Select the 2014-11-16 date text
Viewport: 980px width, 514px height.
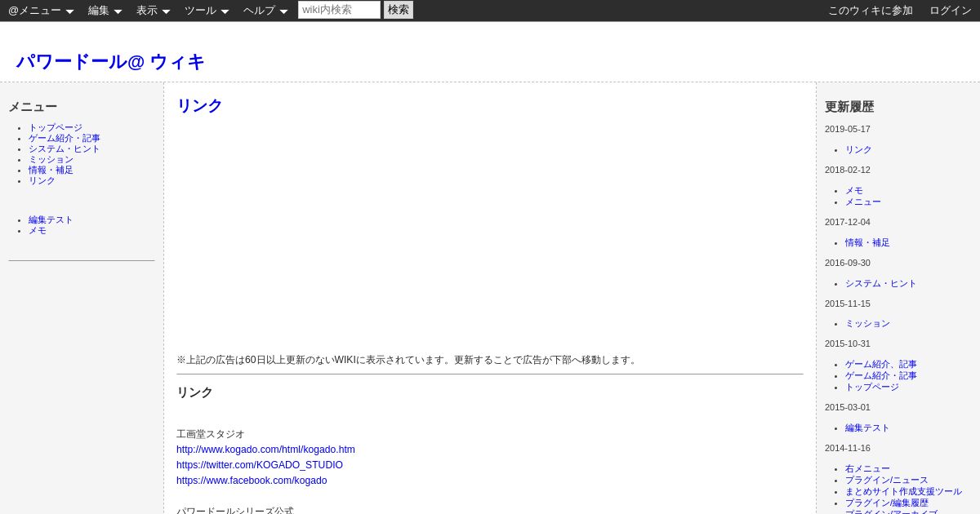tap(848, 448)
